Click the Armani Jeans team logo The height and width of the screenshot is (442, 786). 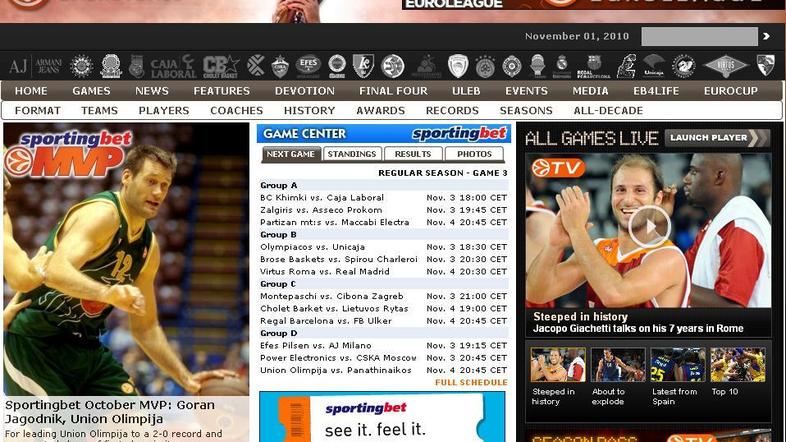click(x=33, y=66)
